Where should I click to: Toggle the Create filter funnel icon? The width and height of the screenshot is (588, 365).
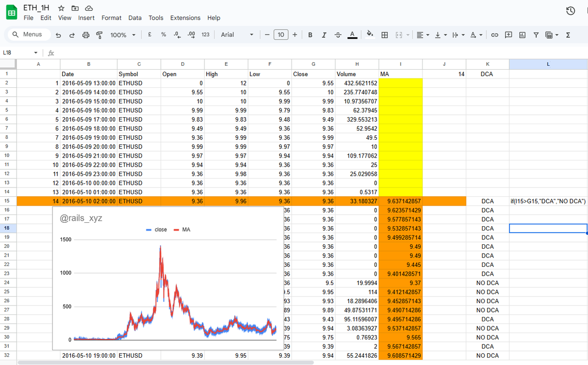click(x=536, y=35)
